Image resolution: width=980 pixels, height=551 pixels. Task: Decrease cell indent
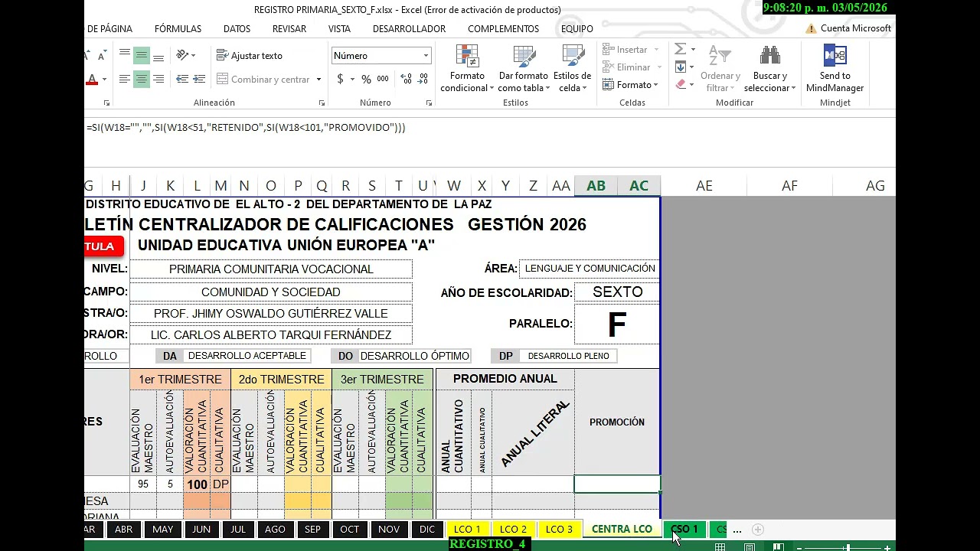[x=182, y=79]
